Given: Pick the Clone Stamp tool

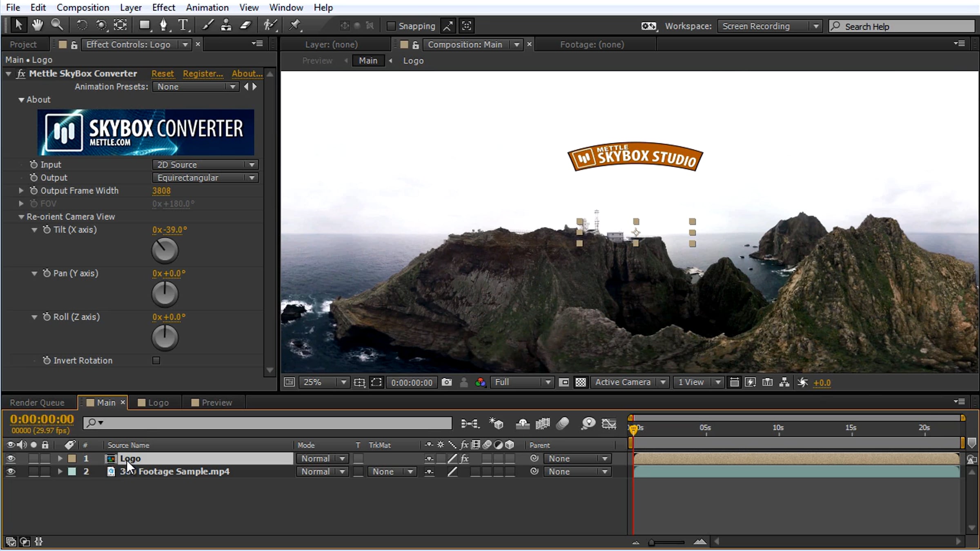Looking at the screenshot, I should pyautogui.click(x=226, y=25).
